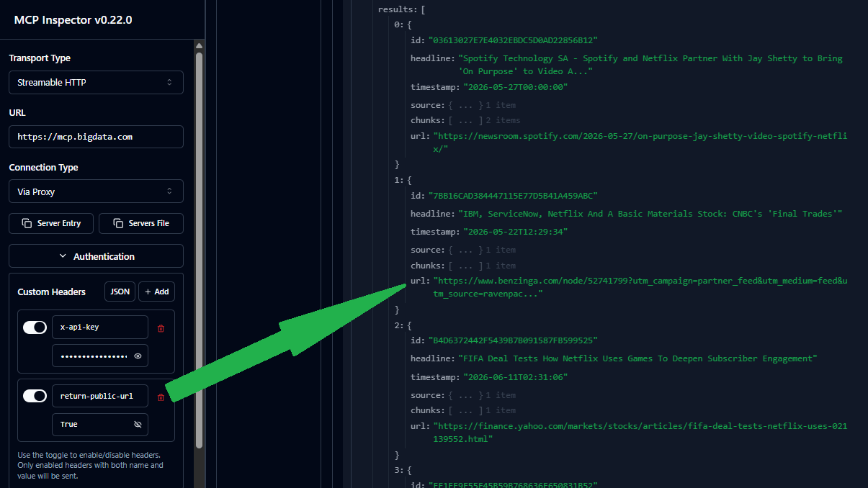Switch Custom Headers to JSON mode
This screenshot has width=868, height=488.
point(120,292)
